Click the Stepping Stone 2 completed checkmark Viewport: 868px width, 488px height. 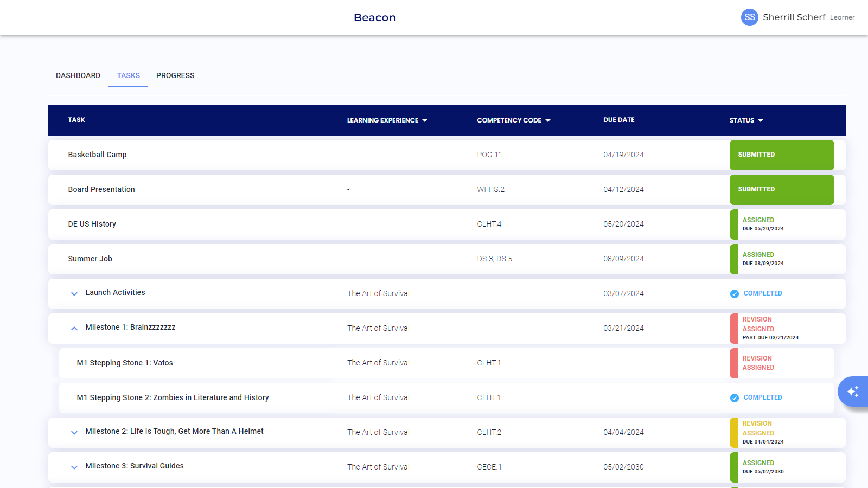click(x=734, y=398)
